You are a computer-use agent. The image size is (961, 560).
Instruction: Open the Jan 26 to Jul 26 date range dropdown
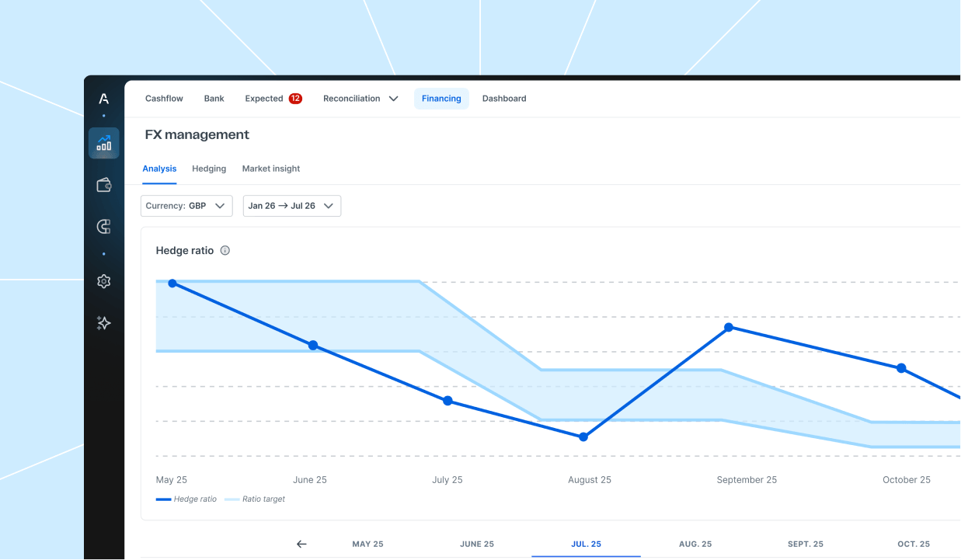point(292,206)
